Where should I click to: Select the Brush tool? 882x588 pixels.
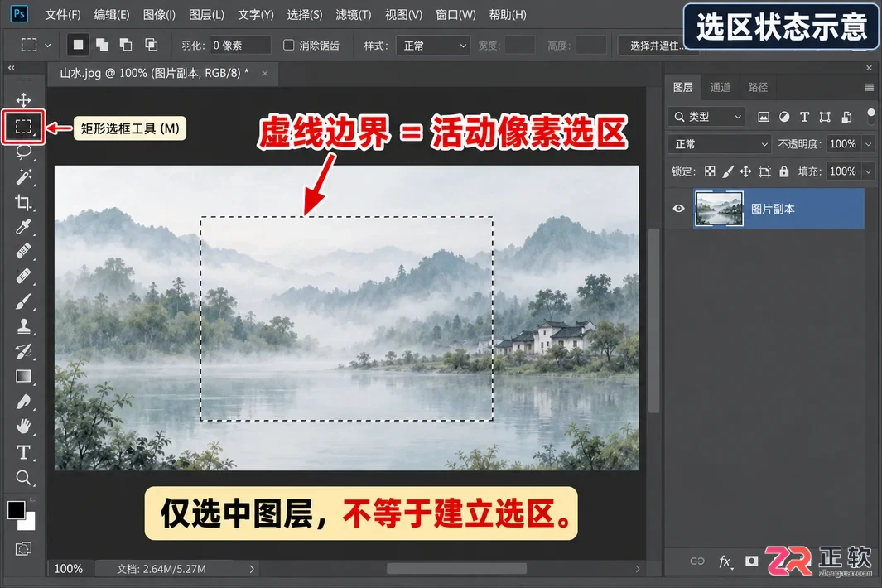[23, 302]
